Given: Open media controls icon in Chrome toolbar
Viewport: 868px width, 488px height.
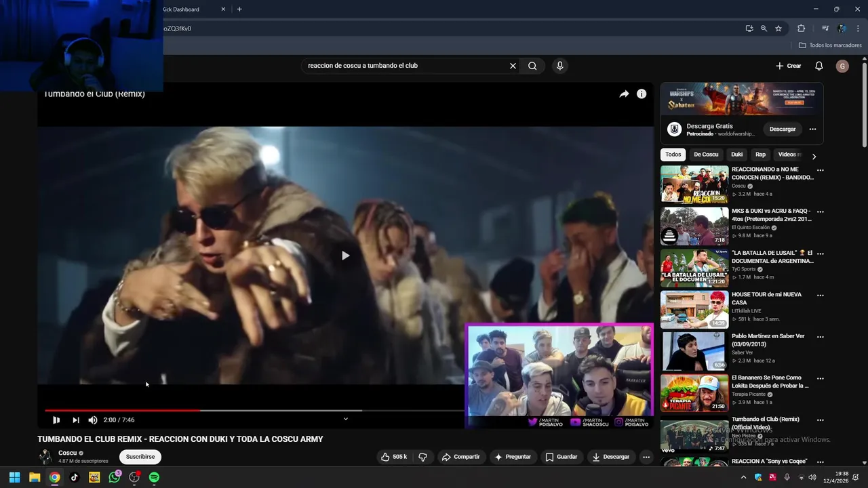Looking at the screenshot, I should [825, 28].
